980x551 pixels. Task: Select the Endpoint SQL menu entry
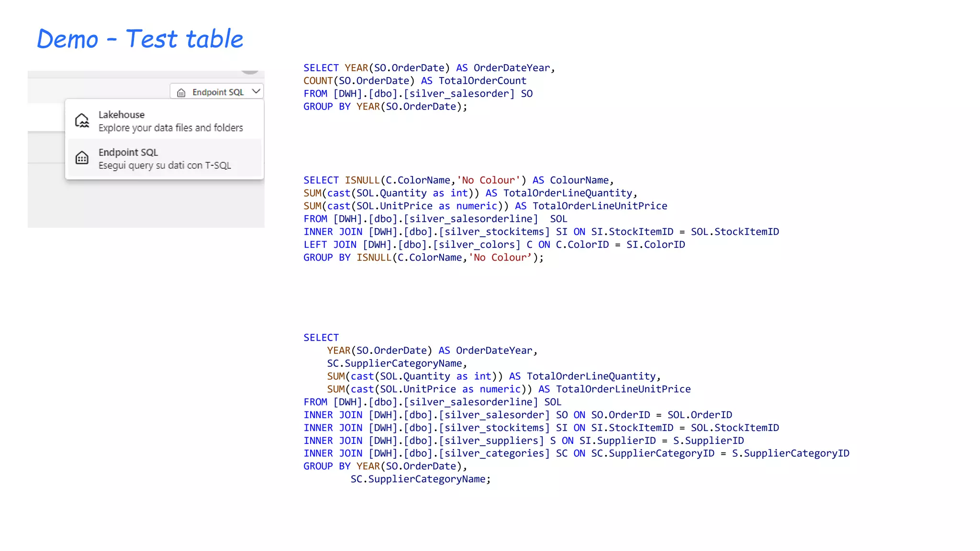(165, 158)
